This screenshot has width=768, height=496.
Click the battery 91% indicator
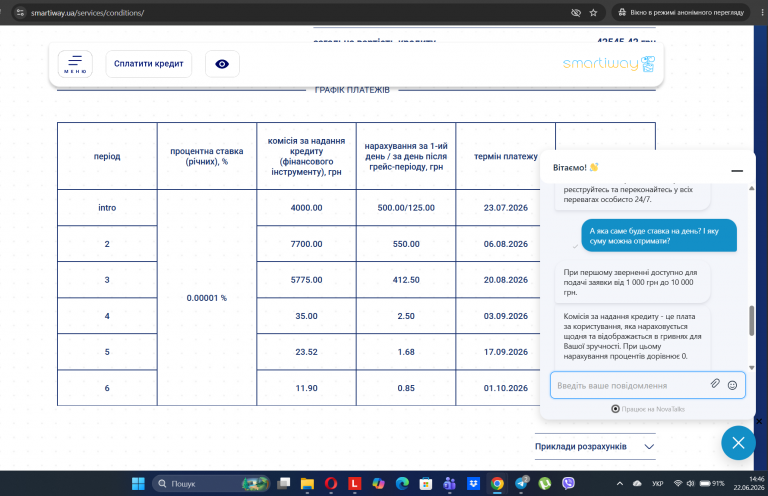click(712, 484)
